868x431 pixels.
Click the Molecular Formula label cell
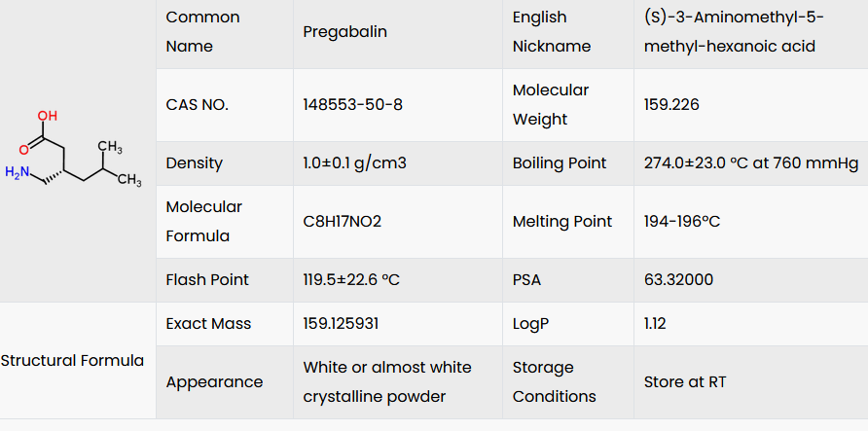coord(204,221)
